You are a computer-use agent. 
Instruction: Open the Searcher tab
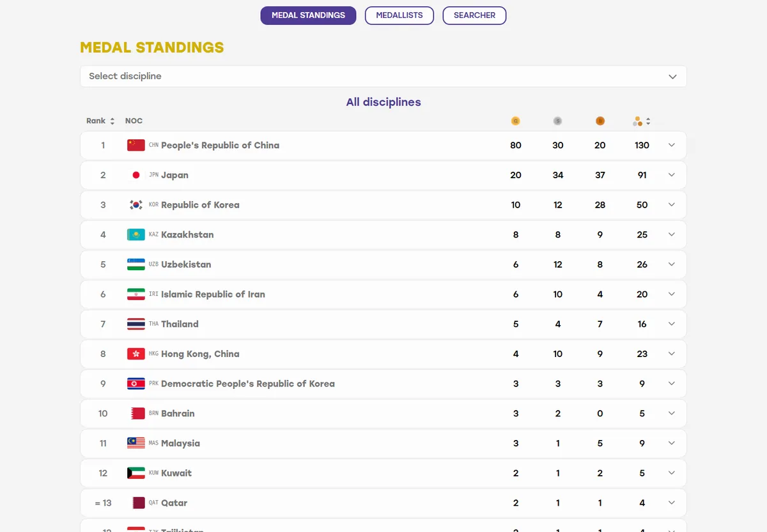click(474, 15)
